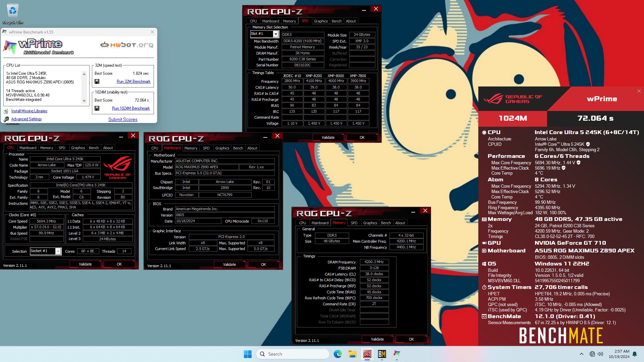Click the BenchMate BM taskbar icon

(382, 354)
